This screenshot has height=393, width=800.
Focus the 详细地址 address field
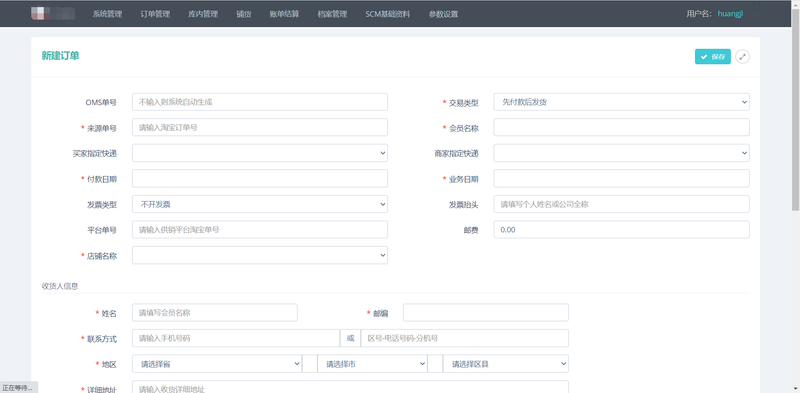pyautogui.click(x=350, y=387)
